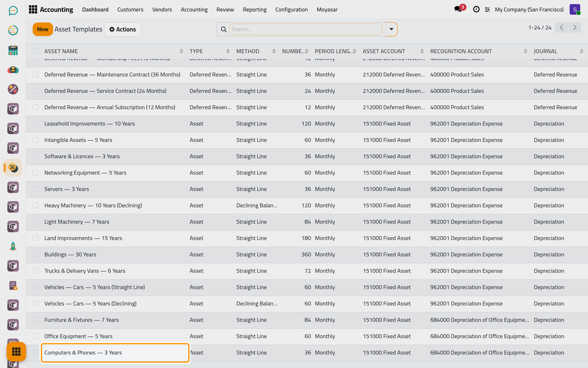The width and height of the screenshot is (588, 368).
Task: Toggle the select-all checkbox in table header
Action: [x=36, y=51]
